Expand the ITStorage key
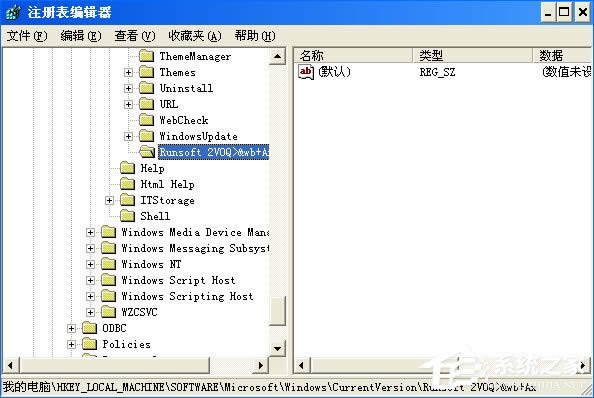The height and width of the screenshot is (398, 594). pyautogui.click(x=109, y=200)
